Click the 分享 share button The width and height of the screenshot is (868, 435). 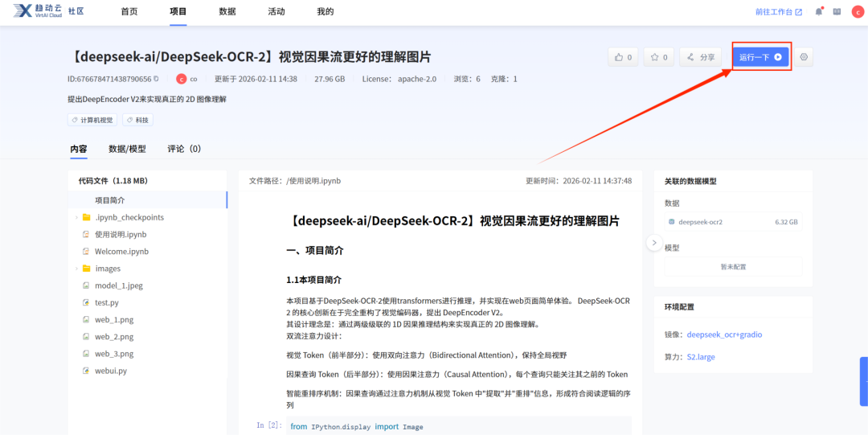tap(700, 57)
